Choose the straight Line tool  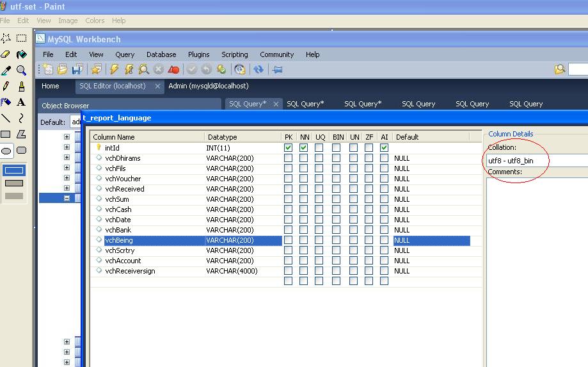pos(6,118)
